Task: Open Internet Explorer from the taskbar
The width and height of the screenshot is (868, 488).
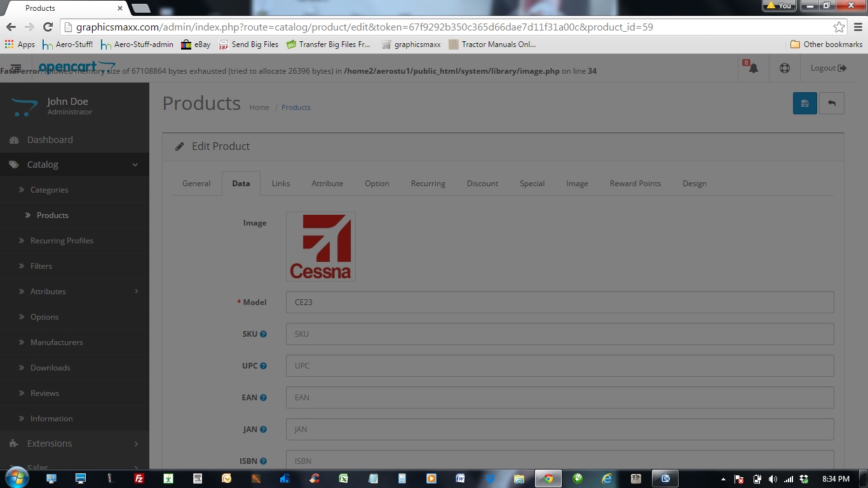Action: [x=607, y=478]
